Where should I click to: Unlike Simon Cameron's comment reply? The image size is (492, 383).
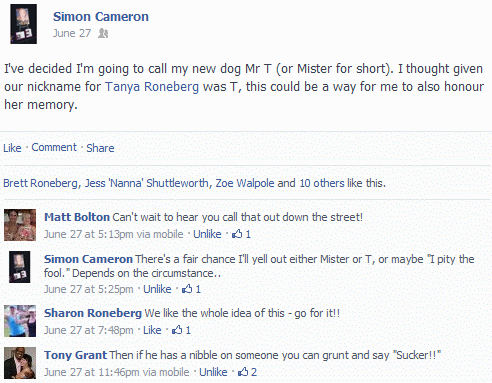[157, 289]
